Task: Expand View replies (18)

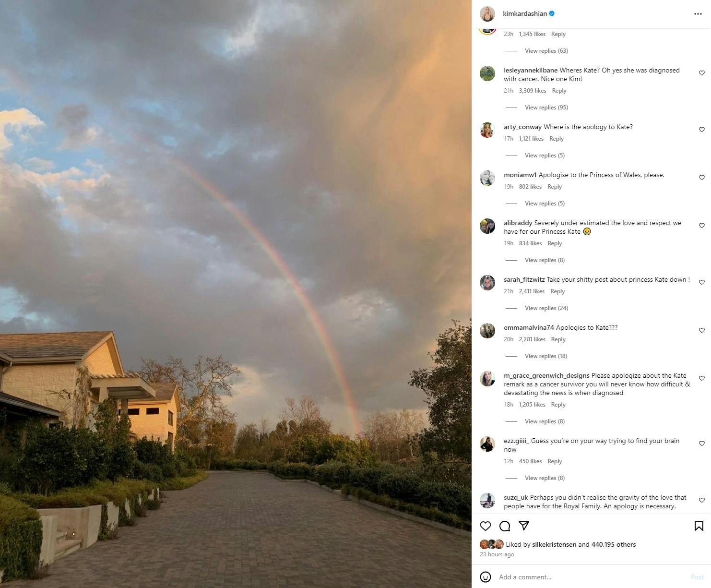Action: point(546,356)
